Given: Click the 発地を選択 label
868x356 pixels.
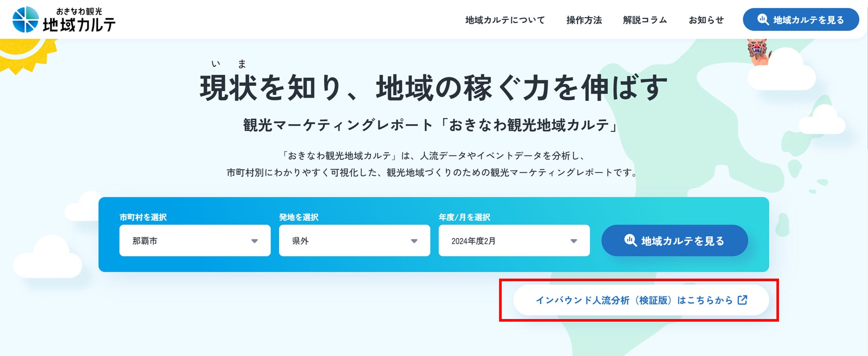Looking at the screenshot, I should 299,217.
